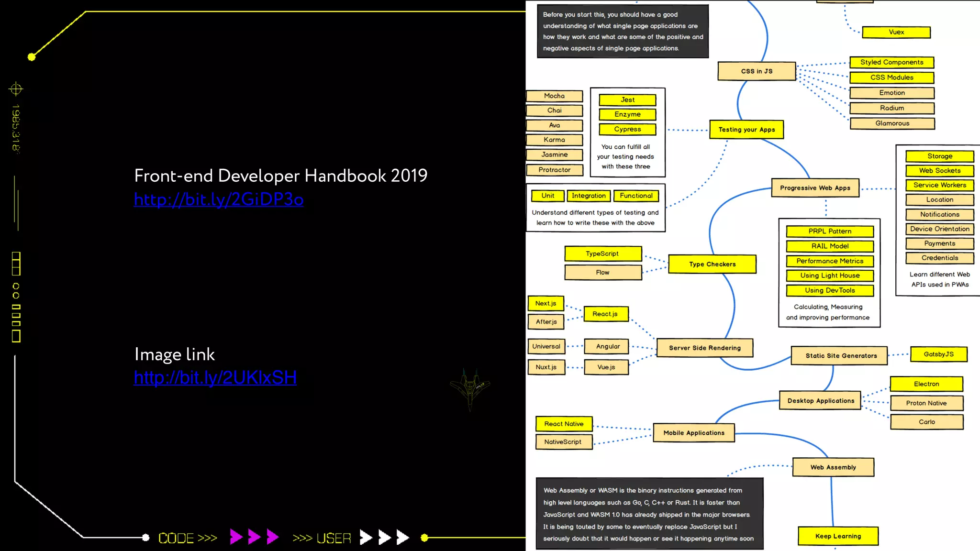Click the Keep Learning box
Viewport: 980px width, 551px height.
[x=838, y=536]
